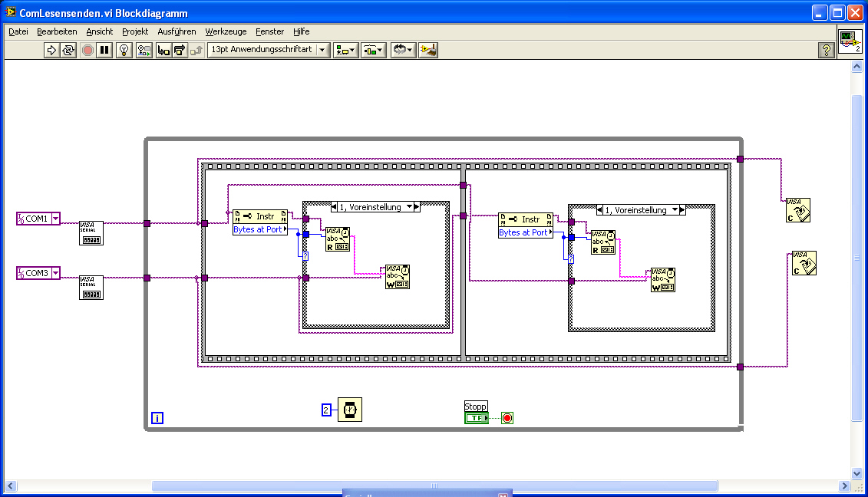Show previous case in left case structure
Viewport: 868px width, 497px height.
[x=334, y=207]
